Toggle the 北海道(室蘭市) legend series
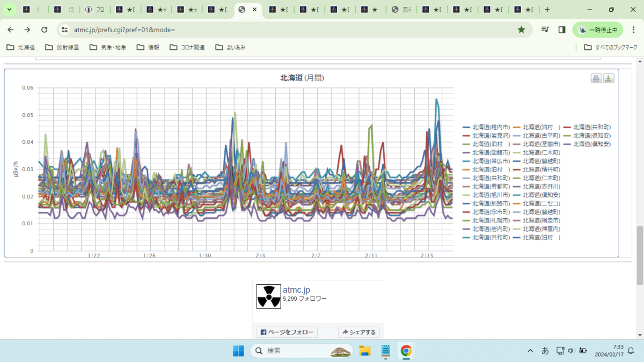Screen dimensions: 644x362 (537, 144)
